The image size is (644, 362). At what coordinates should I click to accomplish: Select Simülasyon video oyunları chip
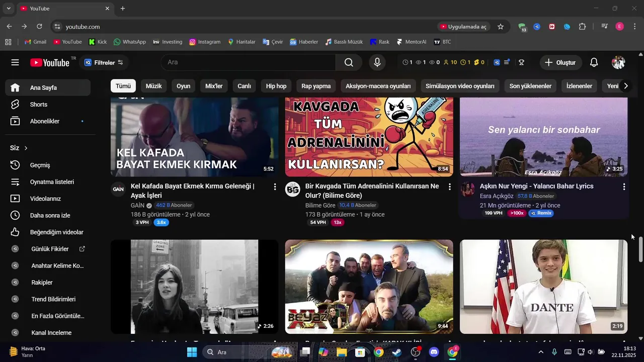460,86
